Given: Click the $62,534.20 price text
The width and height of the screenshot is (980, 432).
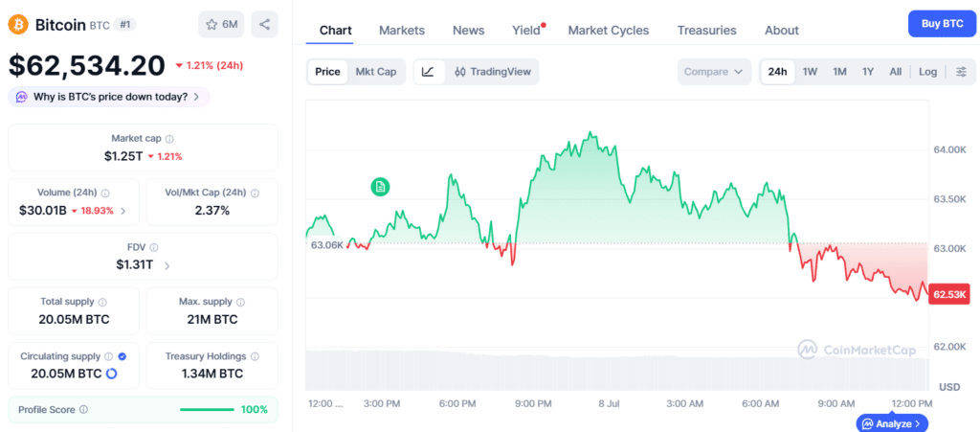Looking at the screenshot, I should pyautogui.click(x=87, y=65).
